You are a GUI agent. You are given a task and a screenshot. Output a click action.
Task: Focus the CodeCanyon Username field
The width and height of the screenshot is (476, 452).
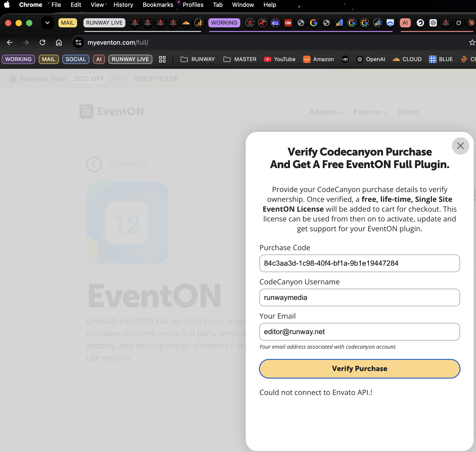coord(360,298)
